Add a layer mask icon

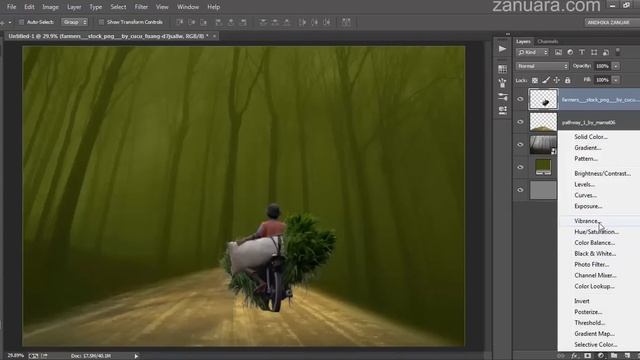click(x=587, y=356)
